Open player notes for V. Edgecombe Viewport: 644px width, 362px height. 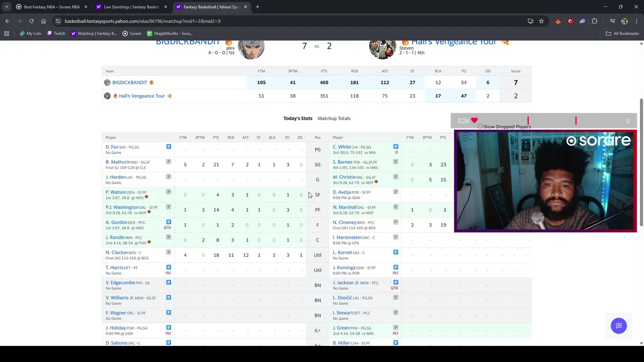coord(169,283)
